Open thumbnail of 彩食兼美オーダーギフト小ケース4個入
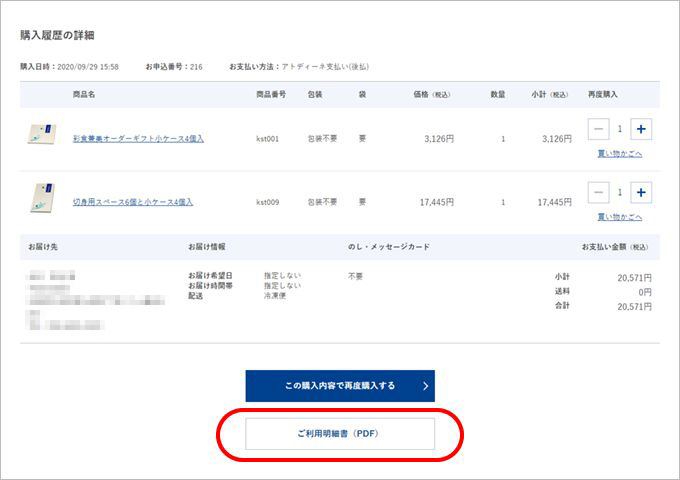This screenshot has width=680, height=480. click(x=41, y=133)
